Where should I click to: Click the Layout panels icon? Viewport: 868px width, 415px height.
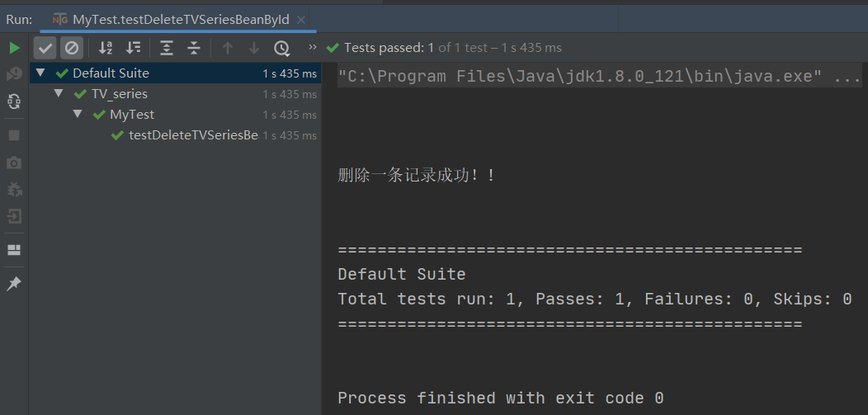[x=14, y=250]
